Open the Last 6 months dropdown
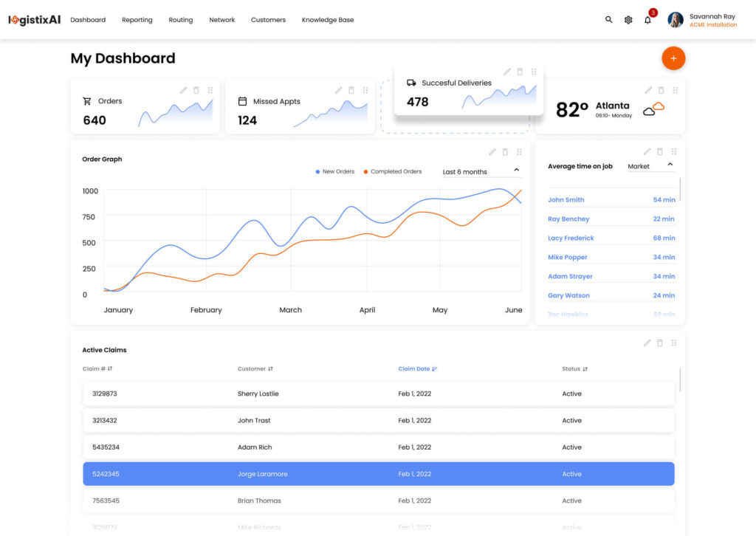This screenshot has width=756, height=536. 481,171
